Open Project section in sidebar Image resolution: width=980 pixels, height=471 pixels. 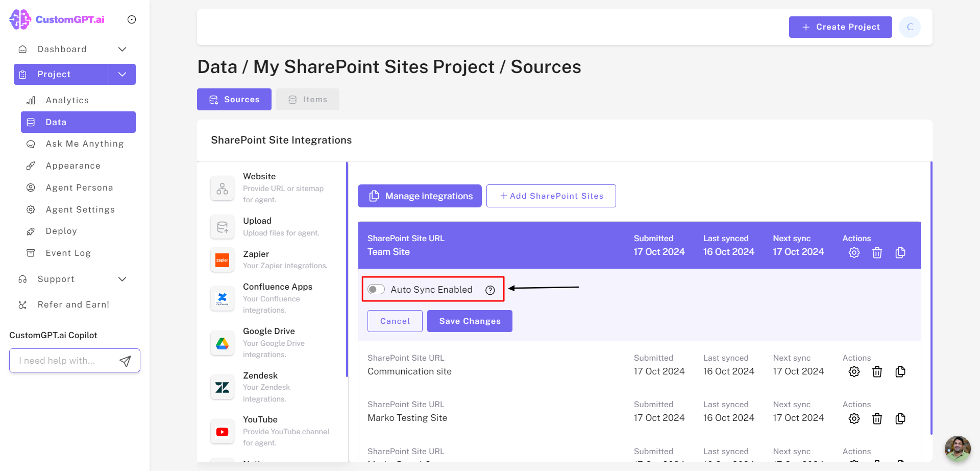coord(61,74)
